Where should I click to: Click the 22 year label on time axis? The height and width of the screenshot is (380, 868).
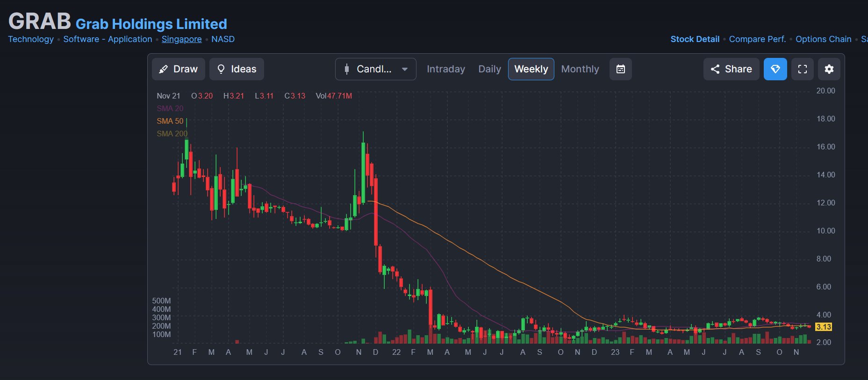pyautogui.click(x=396, y=352)
